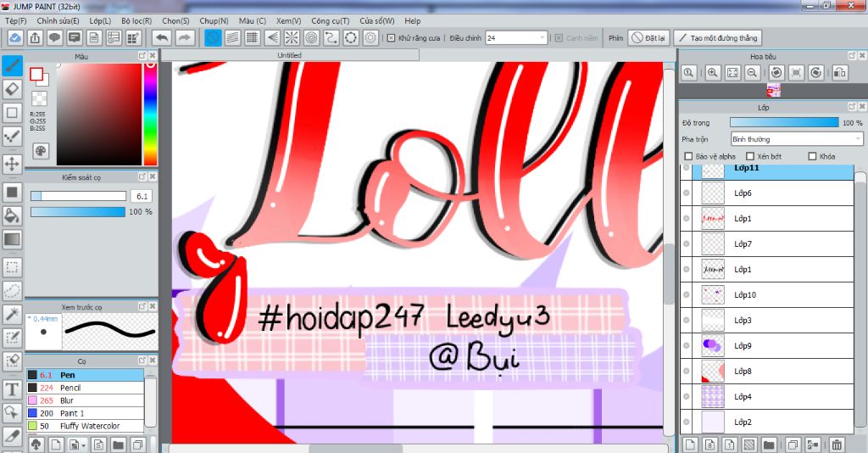The image size is (868, 453).
Task: Click the Redo arrow in toolbar
Action: click(x=185, y=37)
